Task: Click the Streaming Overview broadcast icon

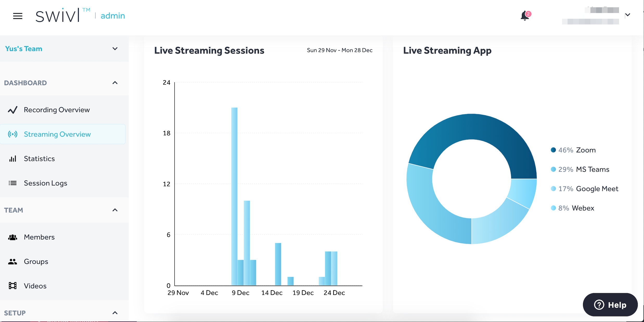Action: pyautogui.click(x=12, y=134)
